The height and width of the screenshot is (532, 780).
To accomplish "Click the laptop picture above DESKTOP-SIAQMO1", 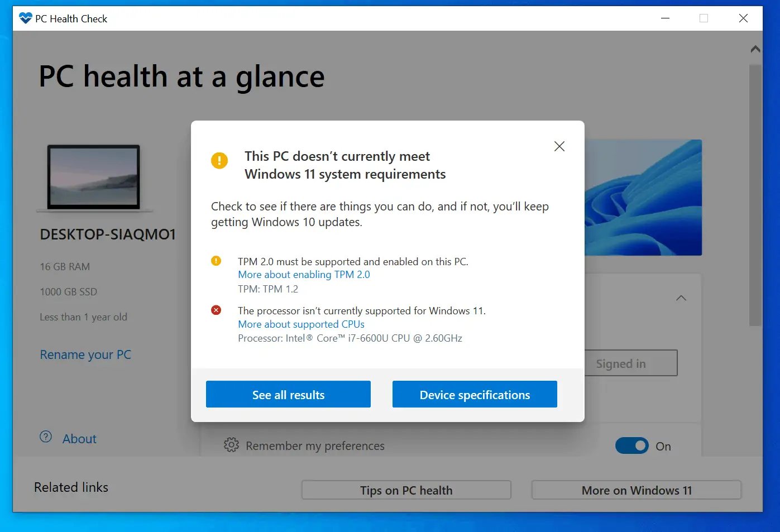I will click(x=94, y=179).
